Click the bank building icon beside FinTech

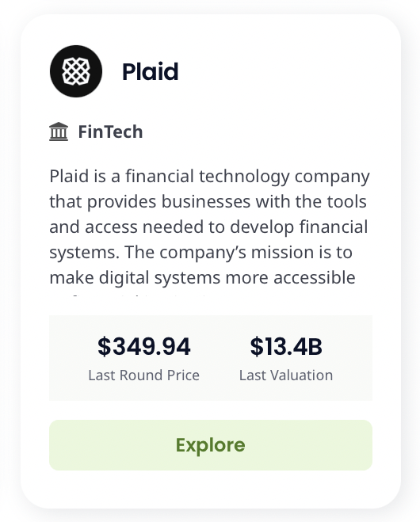coord(59,131)
